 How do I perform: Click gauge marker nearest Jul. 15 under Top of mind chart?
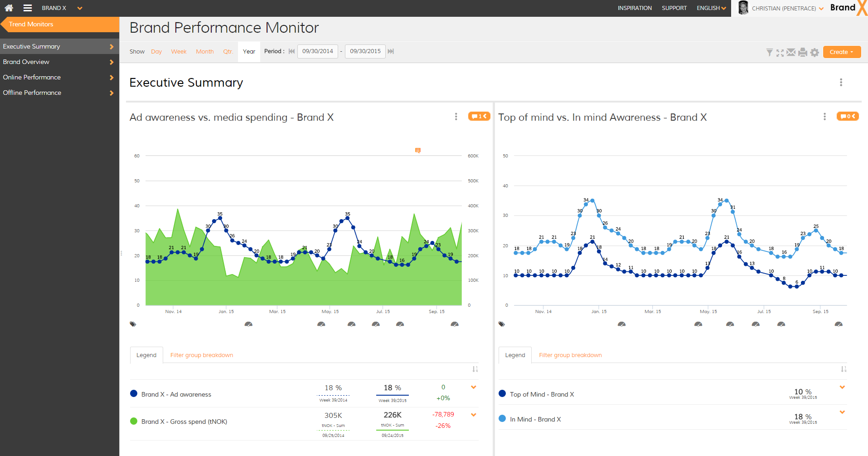[756, 324]
